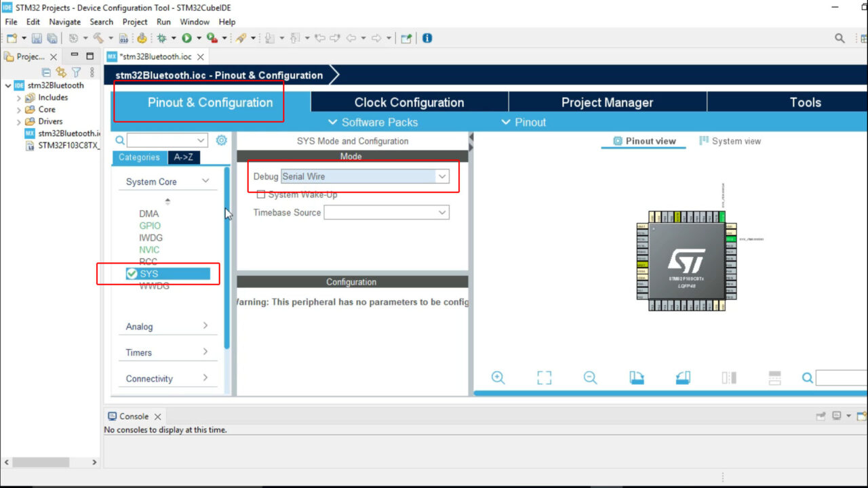Rotate the chip counter-clockwise
Screen dimensions: 868x488
tap(683, 378)
